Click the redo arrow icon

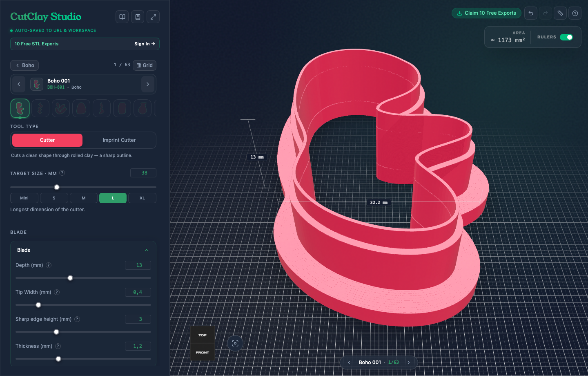[x=546, y=13]
